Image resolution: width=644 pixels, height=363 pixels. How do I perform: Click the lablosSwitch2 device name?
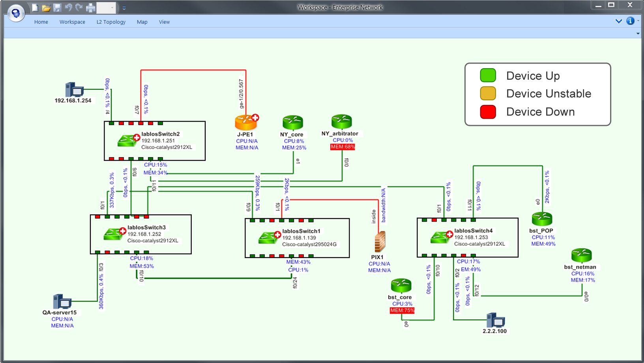pyautogui.click(x=160, y=134)
